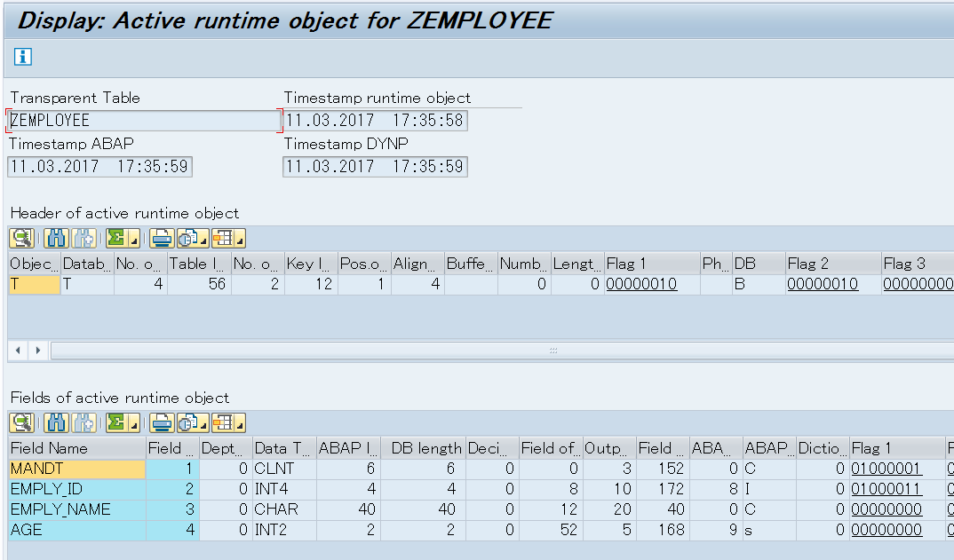Screen dimensions: 954x560
Task: Click the Timestamp DYNP field
Action: coord(375,167)
